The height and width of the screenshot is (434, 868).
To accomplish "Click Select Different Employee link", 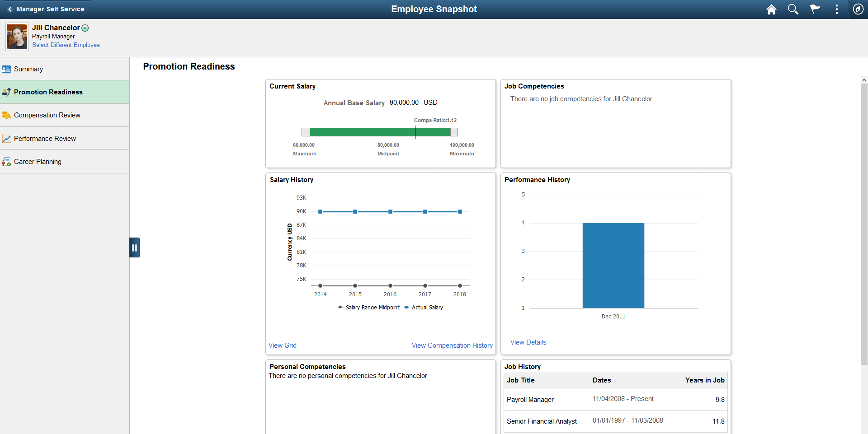I will tap(66, 45).
